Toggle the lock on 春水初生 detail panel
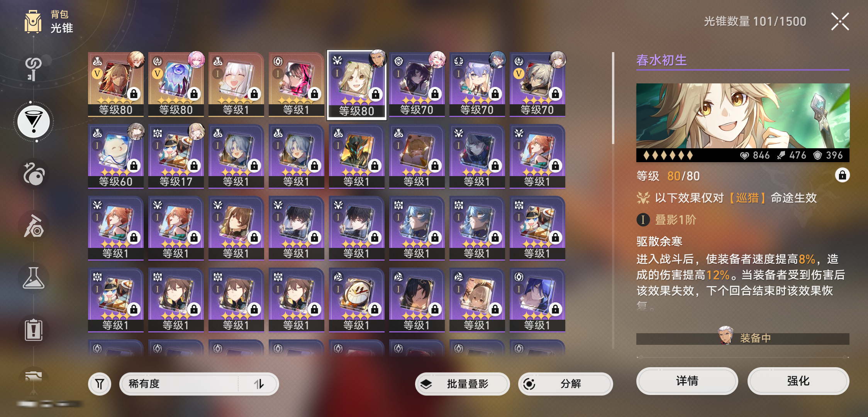Viewport: 868px width, 417px height. pyautogui.click(x=842, y=175)
